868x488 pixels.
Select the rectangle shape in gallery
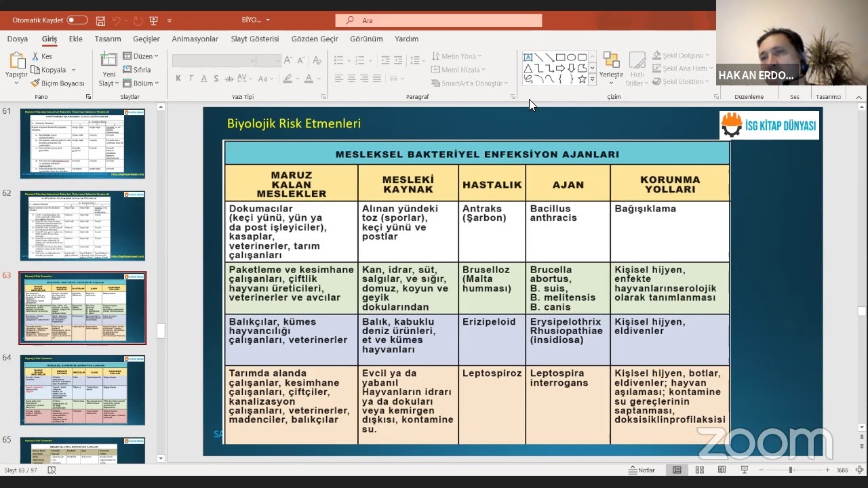560,57
